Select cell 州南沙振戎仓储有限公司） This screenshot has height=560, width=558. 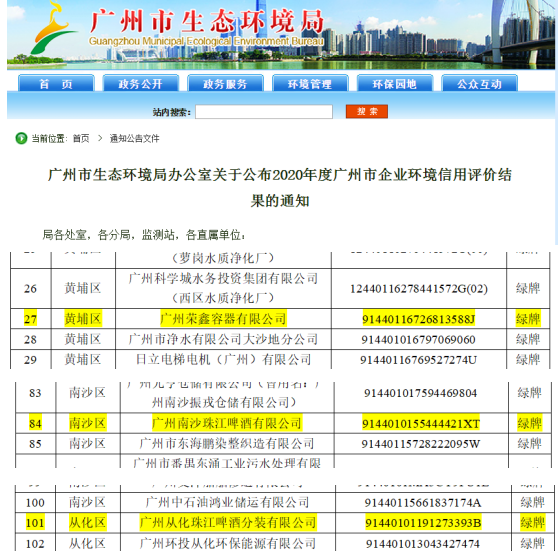click(x=224, y=402)
